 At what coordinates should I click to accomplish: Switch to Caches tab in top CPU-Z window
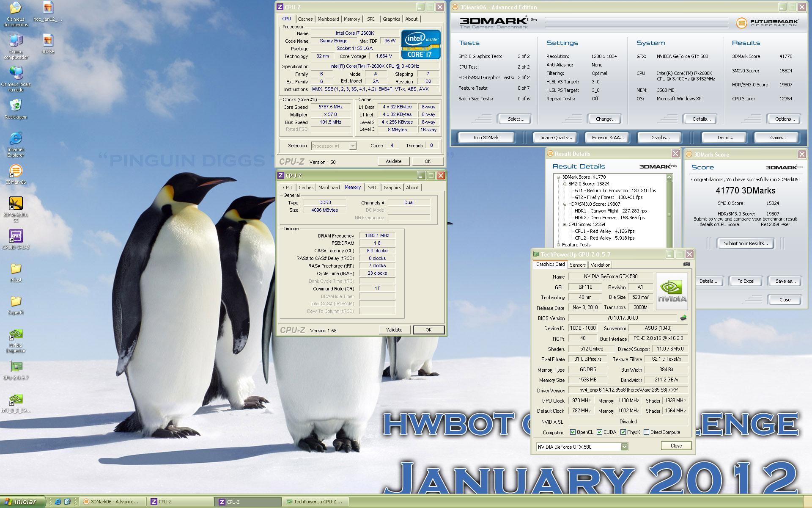tap(305, 19)
